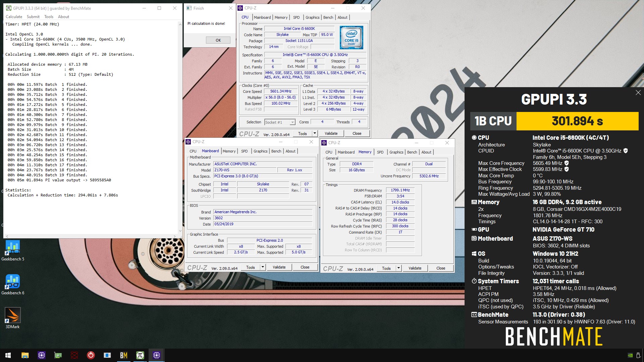
Task: Click the red wireframe sphere taskbar icon
Action: click(x=74, y=355)
